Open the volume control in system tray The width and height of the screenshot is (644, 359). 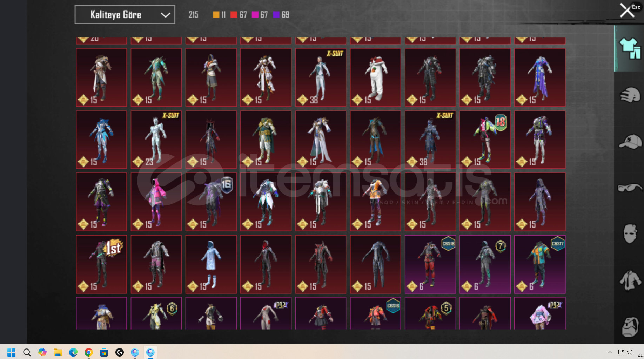coord(630,352)
